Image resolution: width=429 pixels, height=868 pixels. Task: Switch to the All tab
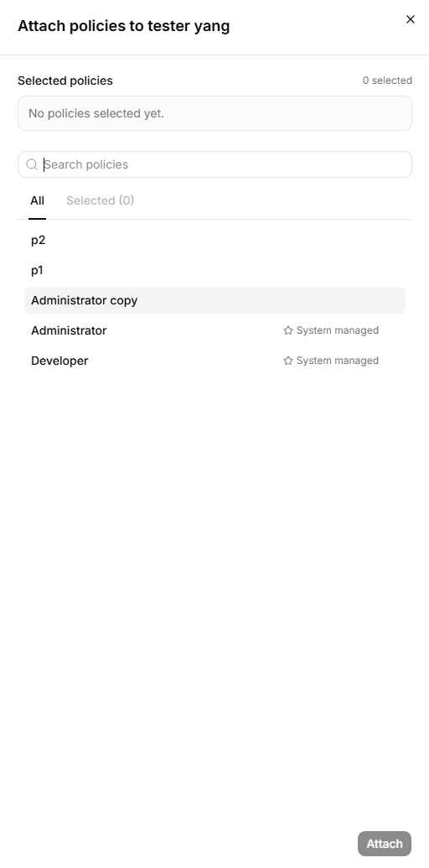click(x=37, y=200)
